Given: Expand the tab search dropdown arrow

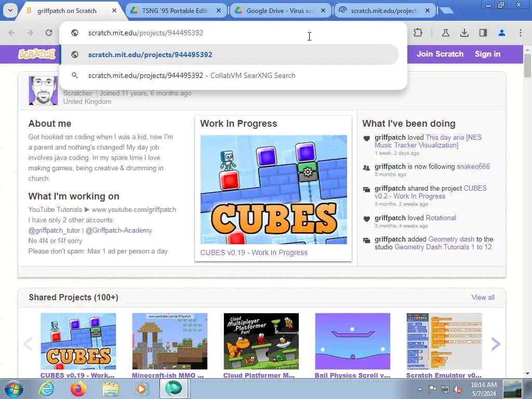Looking at the screenshot, I should 10,10.
